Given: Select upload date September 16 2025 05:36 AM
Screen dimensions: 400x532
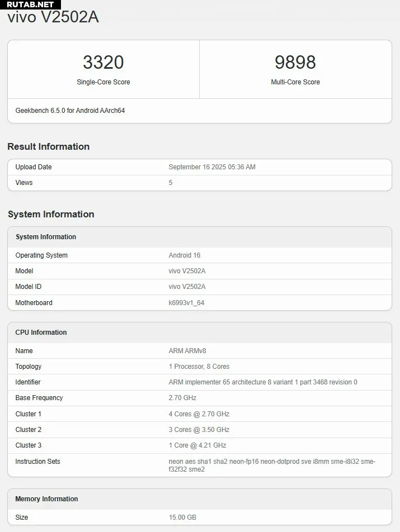Looking at the screenshot, I should (x=212, y=167).
